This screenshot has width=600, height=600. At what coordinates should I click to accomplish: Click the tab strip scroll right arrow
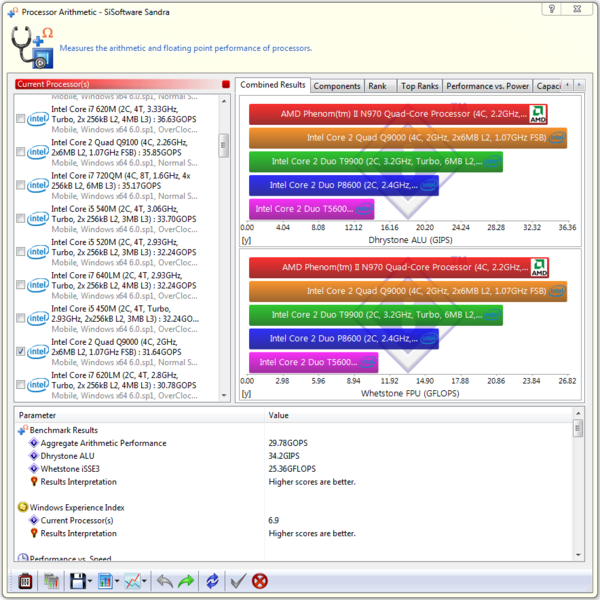point(579,85)
